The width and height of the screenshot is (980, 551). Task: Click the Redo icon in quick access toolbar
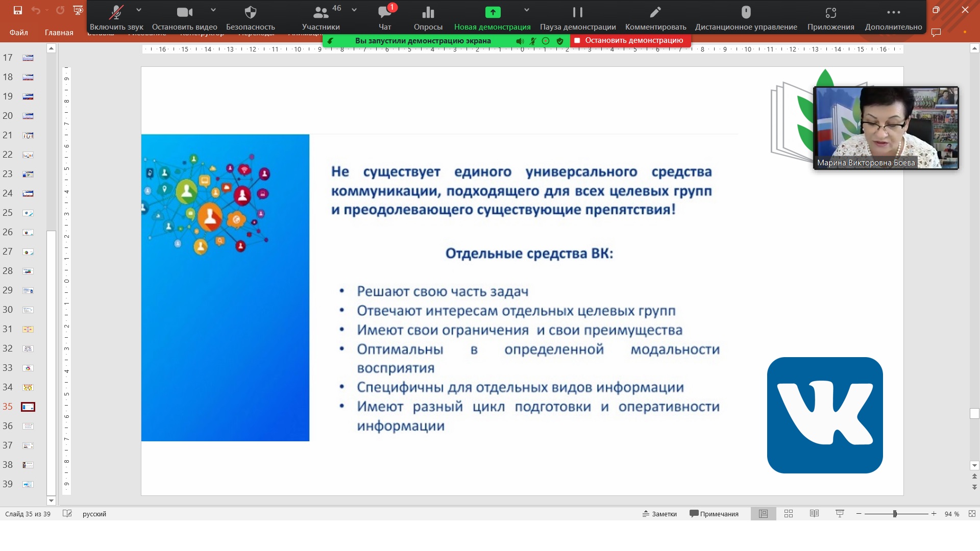coord(60,10)
